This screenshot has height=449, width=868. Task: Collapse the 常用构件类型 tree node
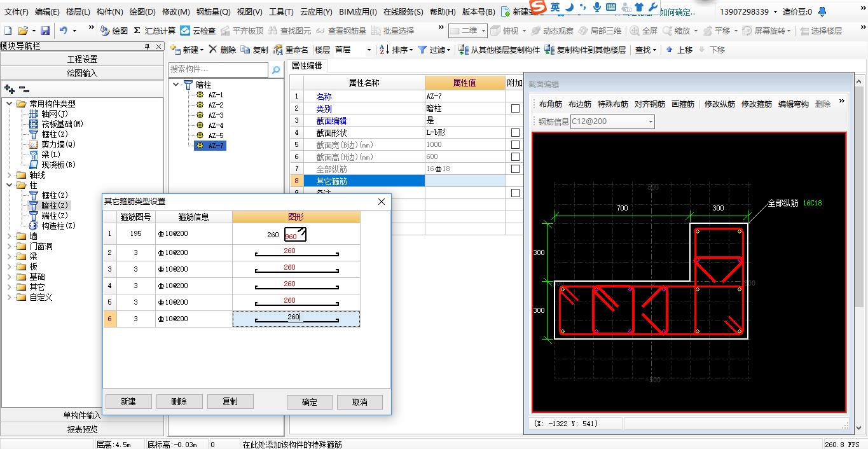(9, 104)
